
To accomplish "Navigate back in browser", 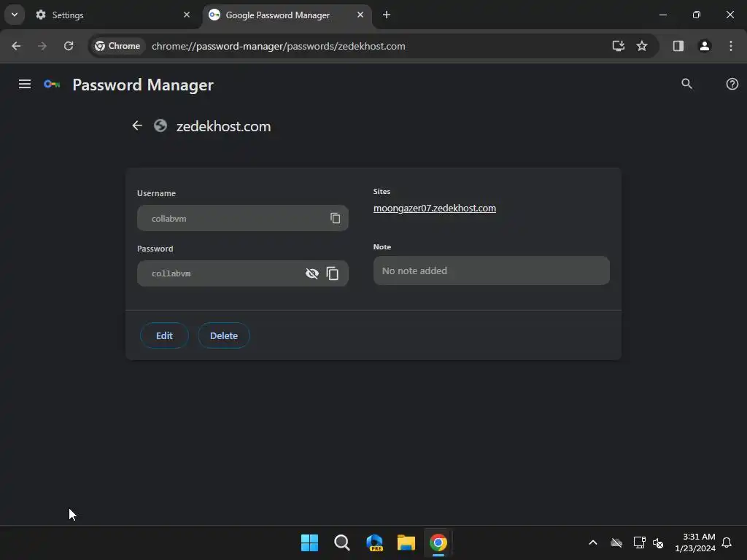I will (x=16, y=46).
